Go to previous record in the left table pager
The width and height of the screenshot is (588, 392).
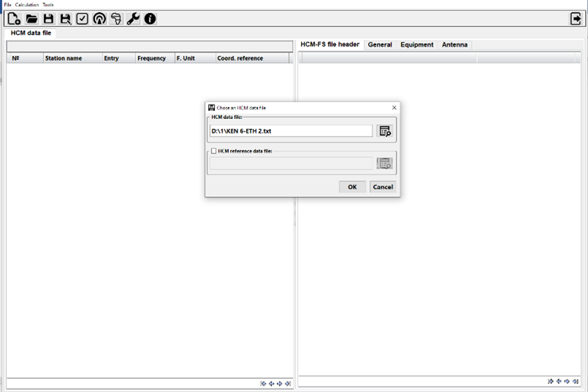272,383
